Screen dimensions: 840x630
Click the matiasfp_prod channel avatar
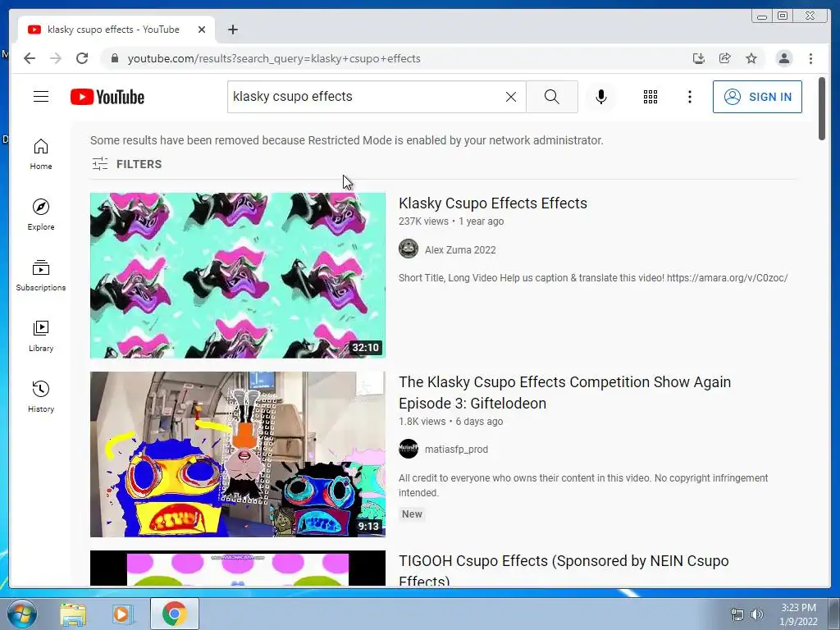point(409,449)
